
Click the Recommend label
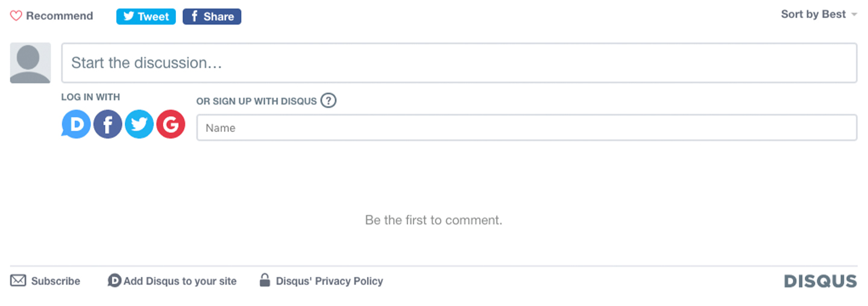60,16
